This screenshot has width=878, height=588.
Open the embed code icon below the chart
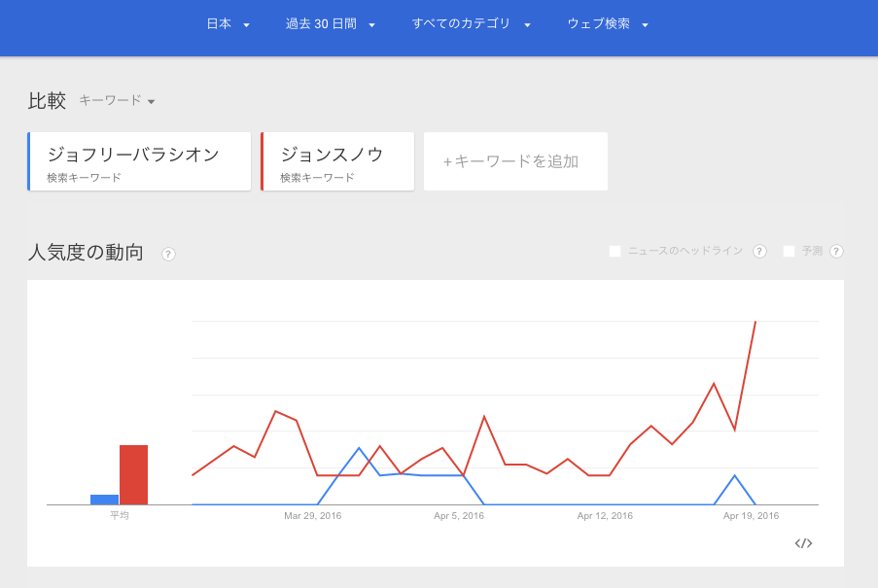pos(803,543)
